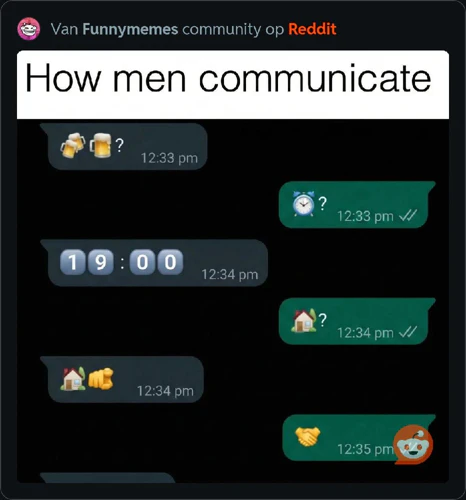
Task: Click read receipt ticks on house question message
Action: point(408,332)
